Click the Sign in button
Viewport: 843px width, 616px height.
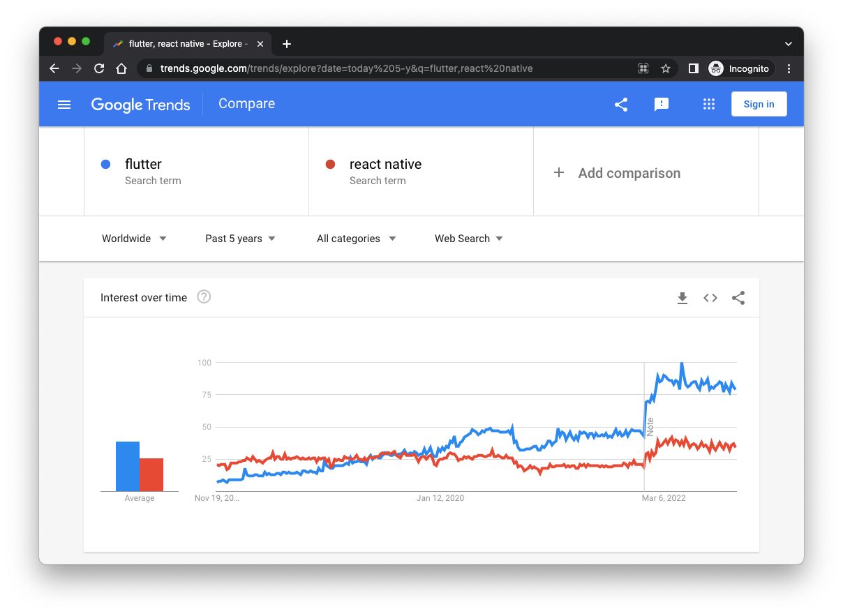click(759, 104)
